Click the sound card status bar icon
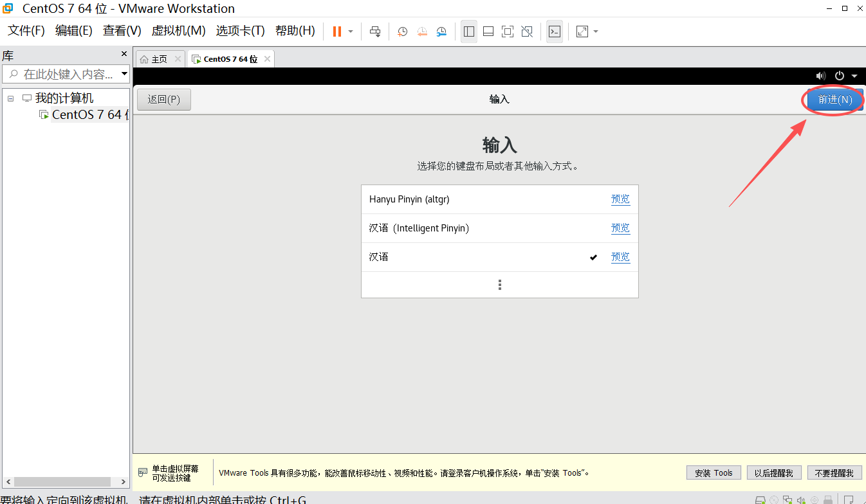The width and height of the screenshot is (866, 504). click(x=801, y=500)
